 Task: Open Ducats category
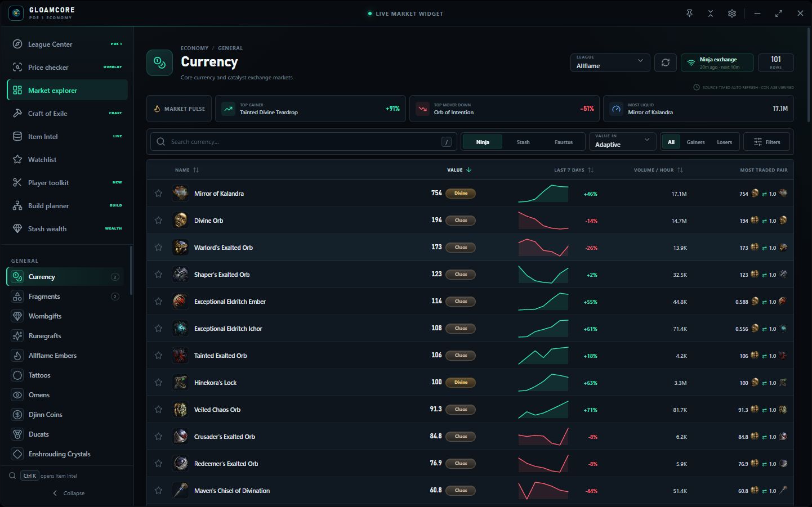tap(65, 434)
